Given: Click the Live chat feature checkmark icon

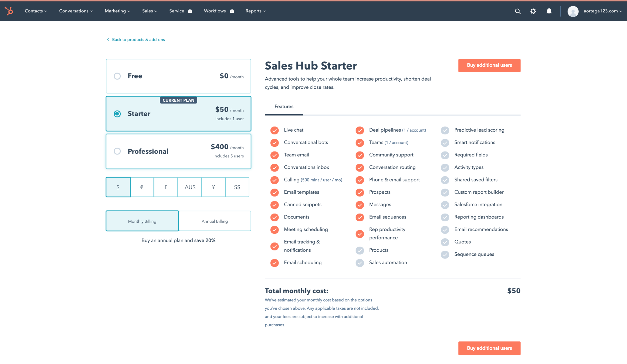Looking at the screenshot, I should (274, 130).
